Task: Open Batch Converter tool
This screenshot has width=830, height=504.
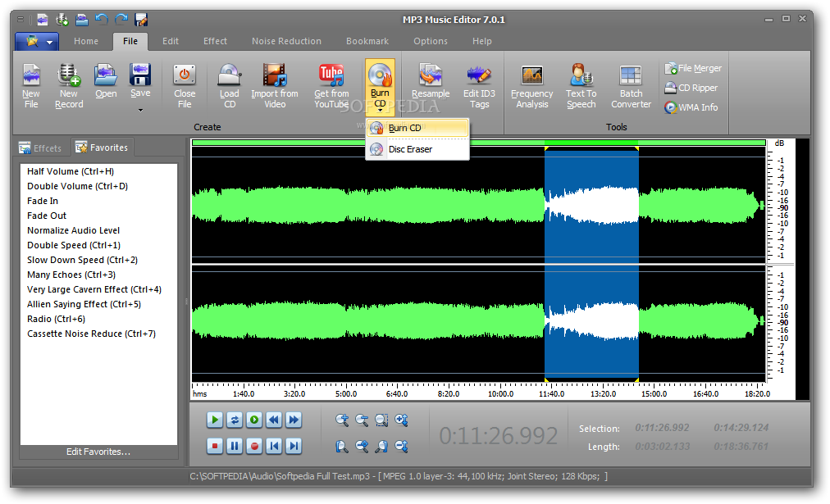Action: 631,86
